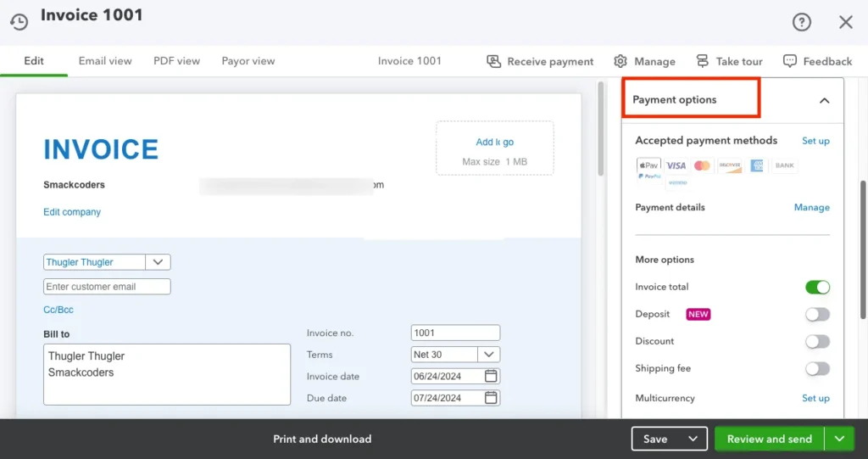Image resolution: width=868 pixels, height=459 pixels.
Task: Click the Save button
Action: click(x=656, y=439)
